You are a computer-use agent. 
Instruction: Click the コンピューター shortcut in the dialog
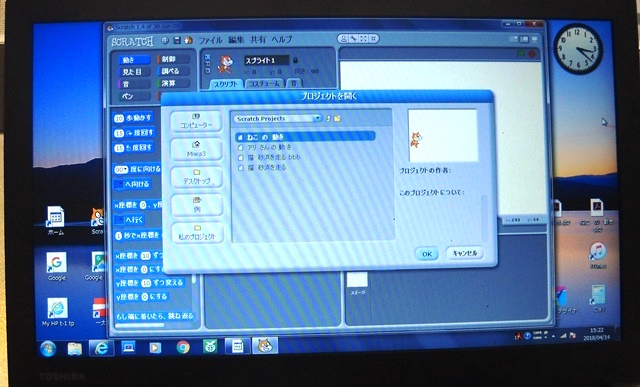coord(196,121)
